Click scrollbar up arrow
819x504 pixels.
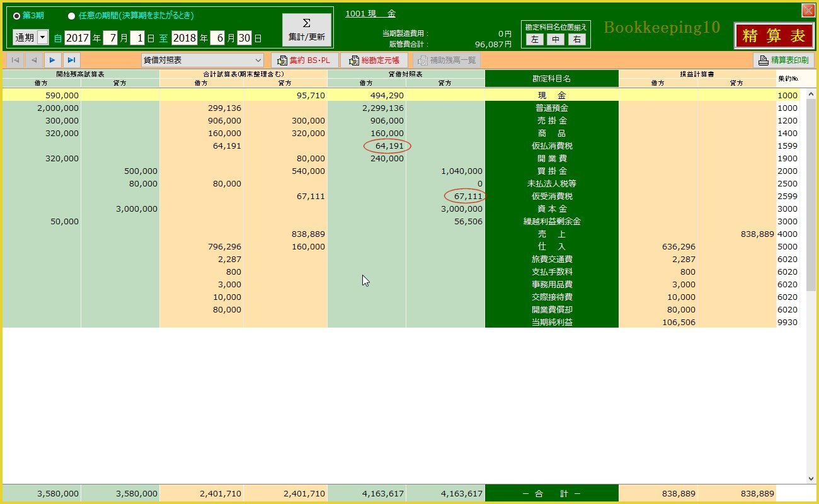[811, 93]
